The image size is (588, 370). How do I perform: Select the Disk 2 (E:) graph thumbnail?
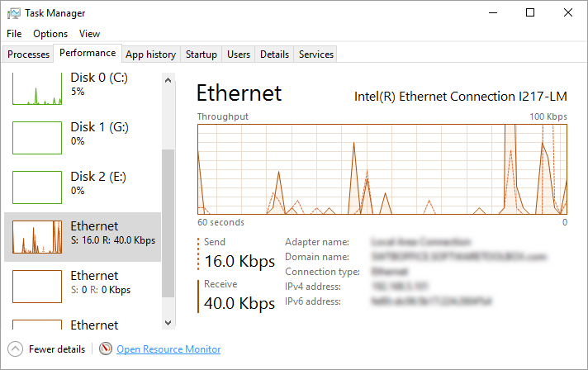tap(37, 187)
